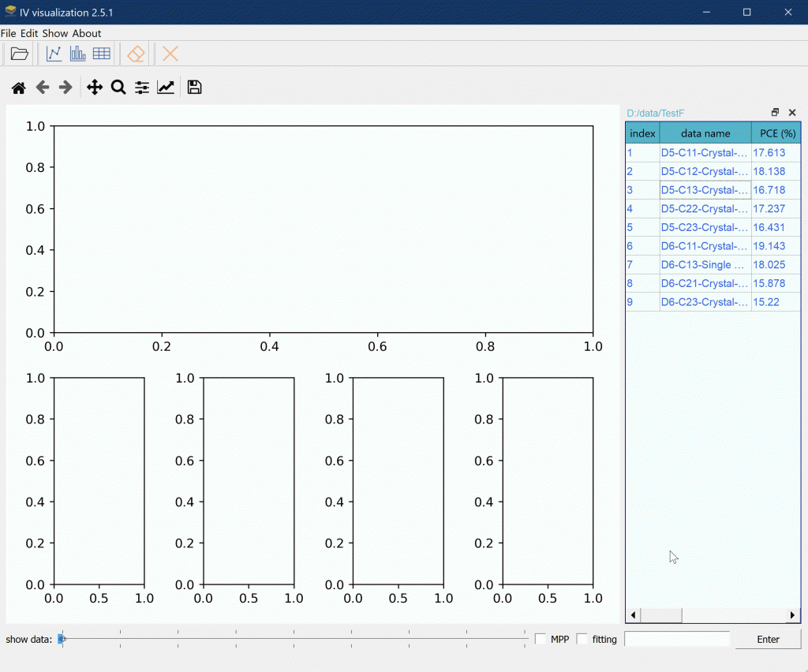
Task: Click the orange eraser clear icon
Action: [136, 54]
